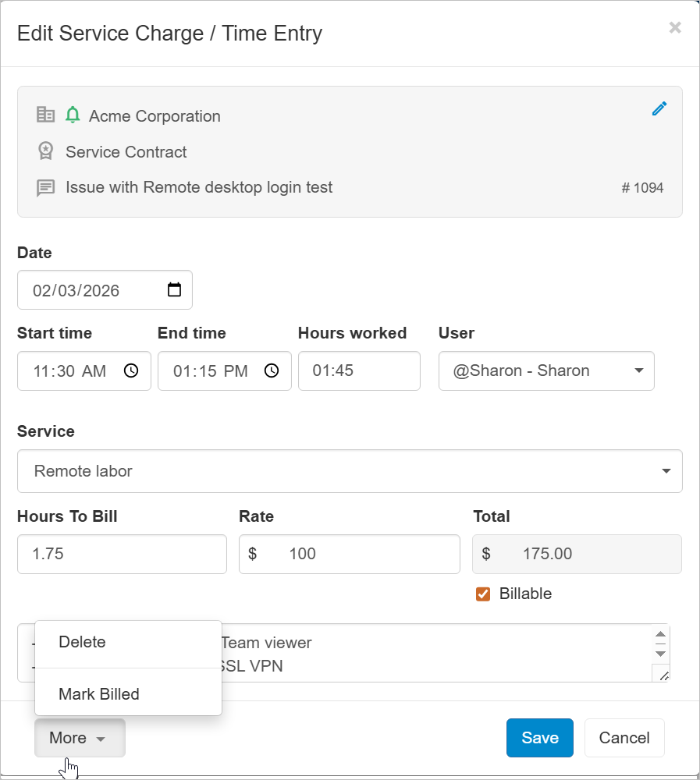Click the company building icon beside Acme Corporation
This screenshot has width=700, height=780.
click(x=45, y=114)
